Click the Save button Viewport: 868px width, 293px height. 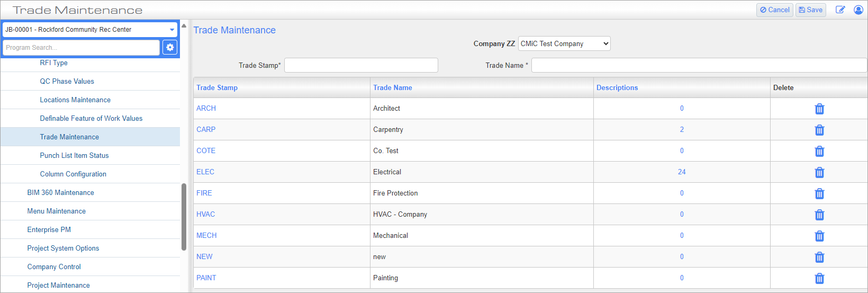click(811, 10)
